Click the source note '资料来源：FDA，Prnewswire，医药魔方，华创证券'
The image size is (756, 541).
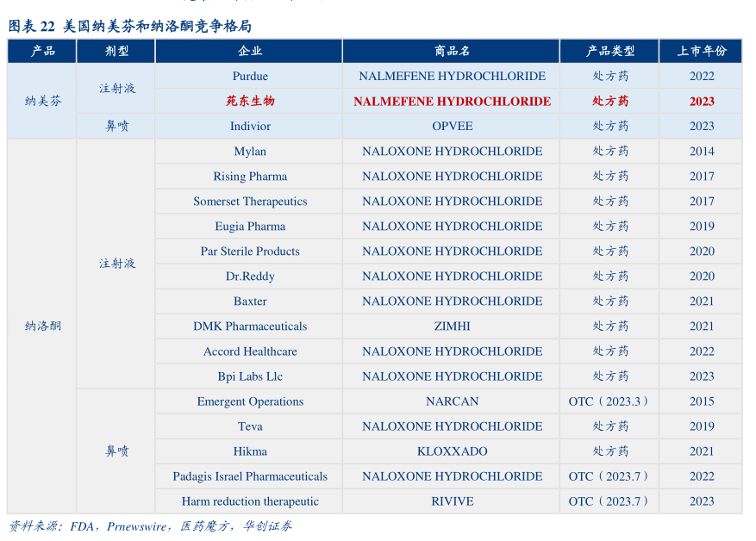pyautogui.click(x=151, y=526)
